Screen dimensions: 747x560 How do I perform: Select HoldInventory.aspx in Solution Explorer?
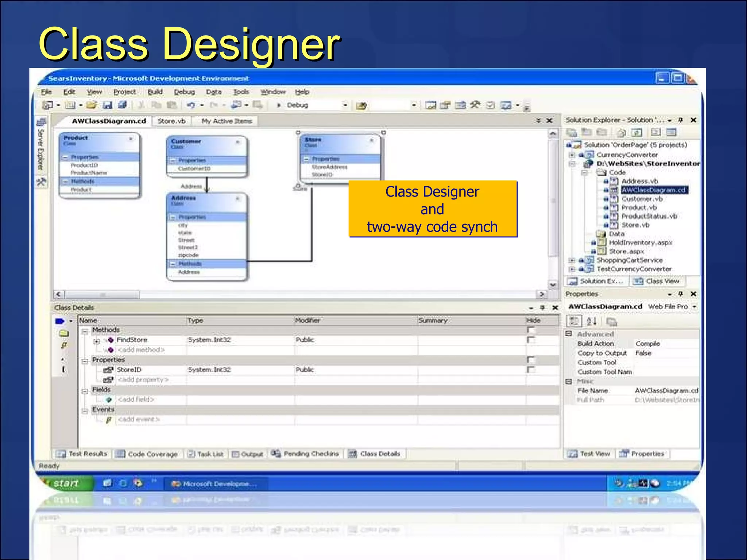640,243
